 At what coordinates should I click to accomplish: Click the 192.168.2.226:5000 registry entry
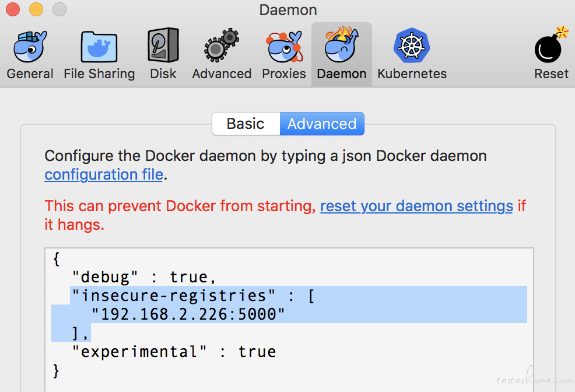tap(188, 314)
